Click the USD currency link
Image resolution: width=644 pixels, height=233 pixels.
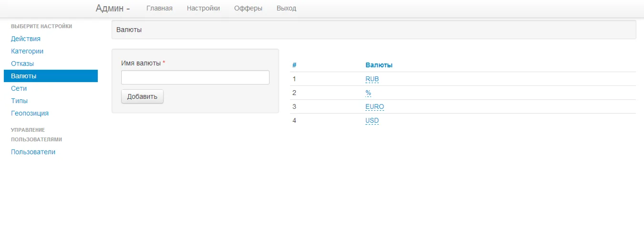(x=372, y=121)
